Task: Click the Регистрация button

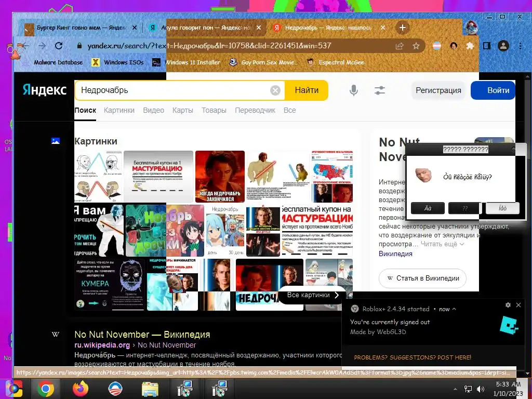Action: click(x=438, y=90)
